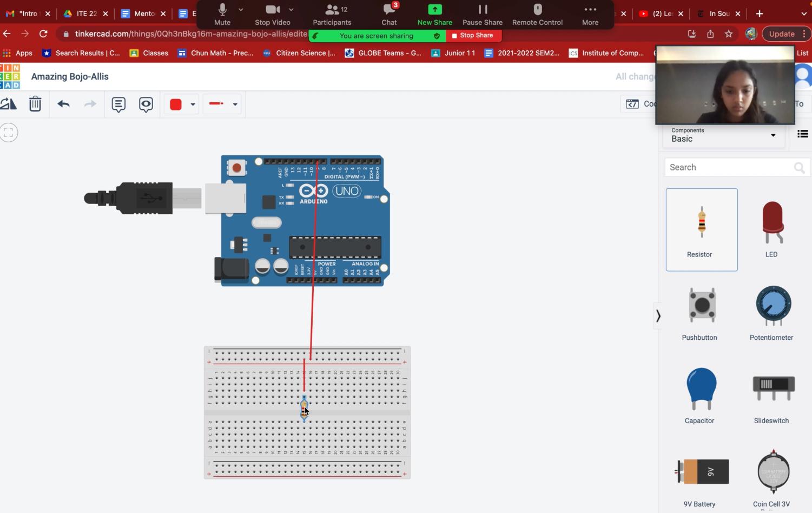Bookmark this page star icon

(x=729, y=34)
